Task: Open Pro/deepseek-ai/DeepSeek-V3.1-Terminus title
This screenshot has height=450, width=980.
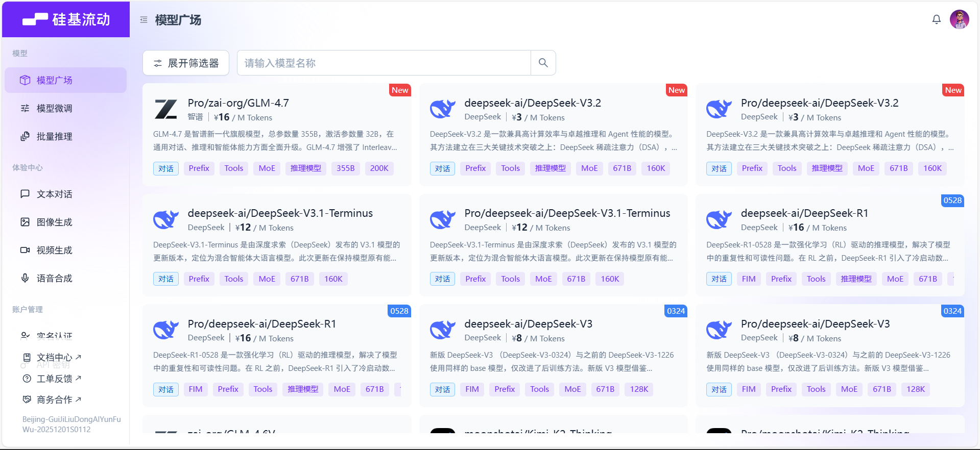Action: tap(567, 213)
